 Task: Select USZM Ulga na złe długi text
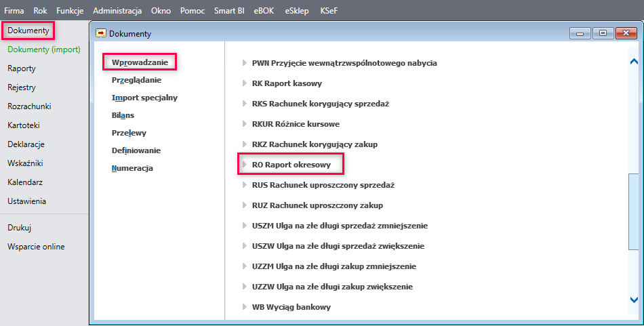click(x=340, y=226)
